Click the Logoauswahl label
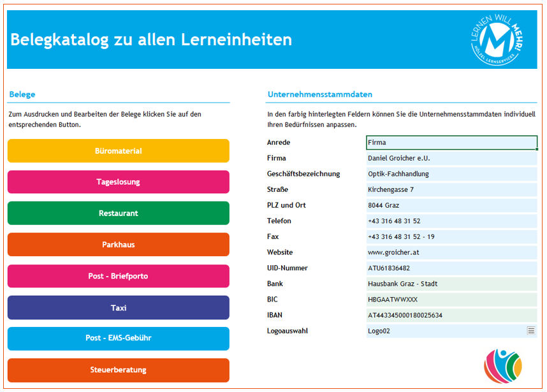The width and height of the screenshot is (547, 392). coord(288,331)
